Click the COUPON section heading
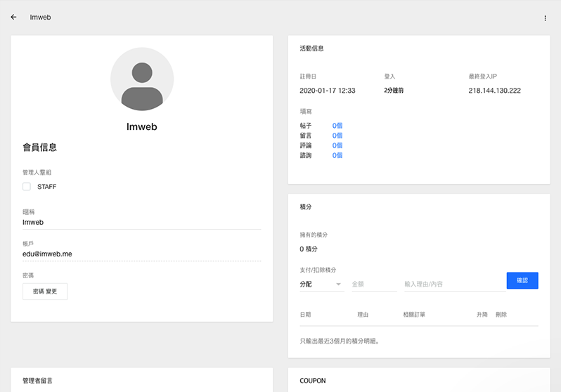Image resolution: width=561 pixels, height=392 pixels. (x=313, y=381)
